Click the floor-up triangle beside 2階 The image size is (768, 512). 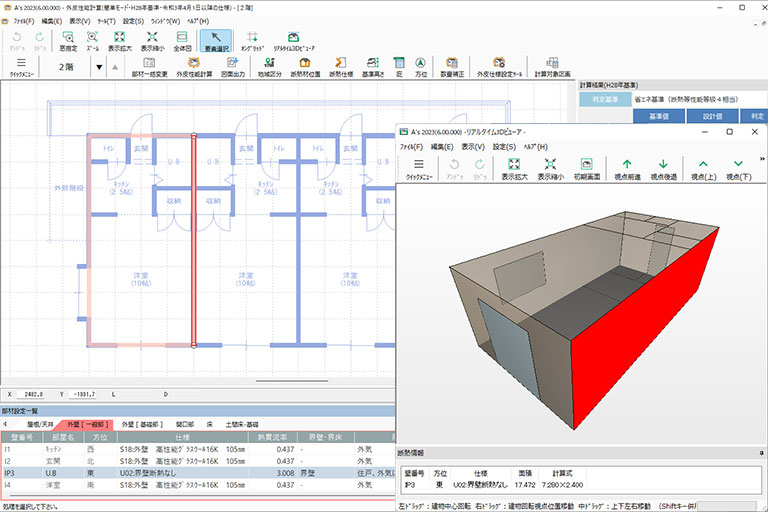click(115, 67)
